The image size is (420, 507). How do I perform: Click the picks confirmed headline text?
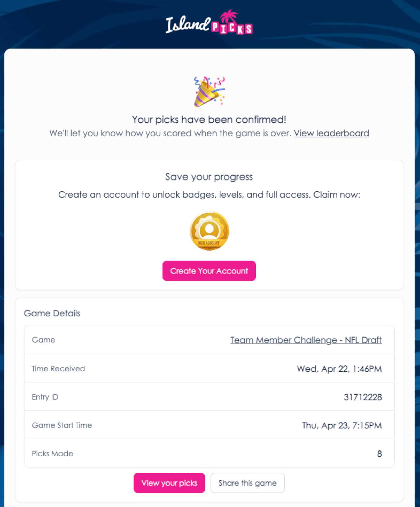209,119
